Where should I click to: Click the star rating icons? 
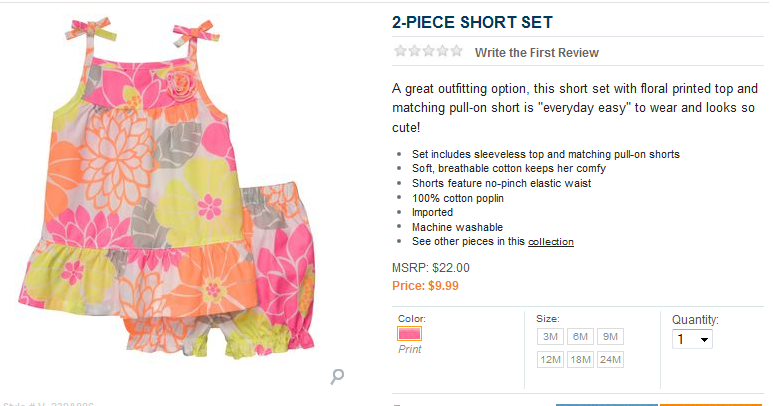pos(428,51)
